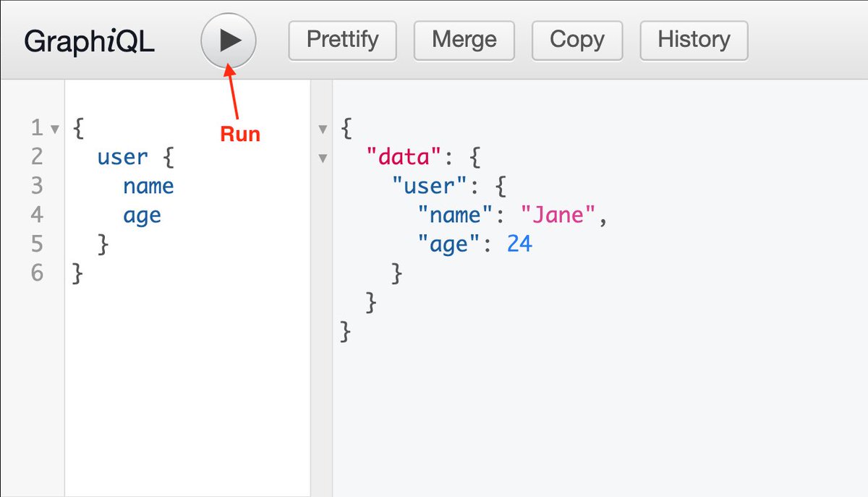Click line number 3 in gutter

37,186
